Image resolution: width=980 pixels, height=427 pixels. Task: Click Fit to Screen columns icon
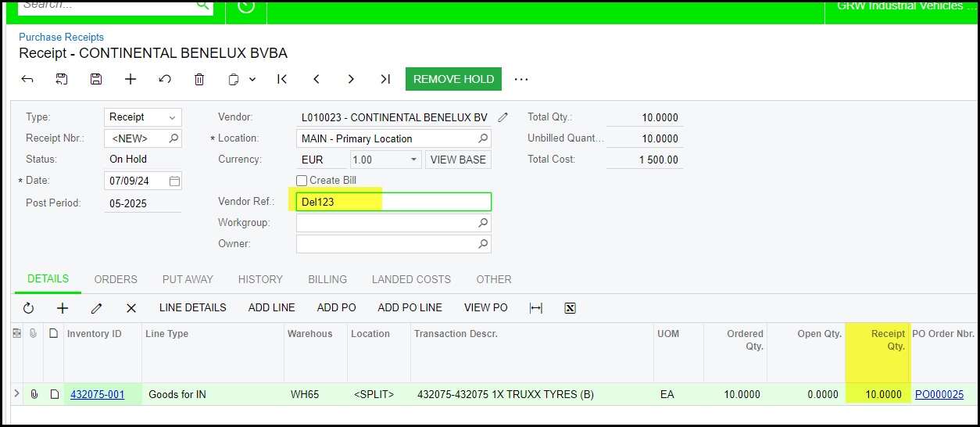(x=536, y=308)
